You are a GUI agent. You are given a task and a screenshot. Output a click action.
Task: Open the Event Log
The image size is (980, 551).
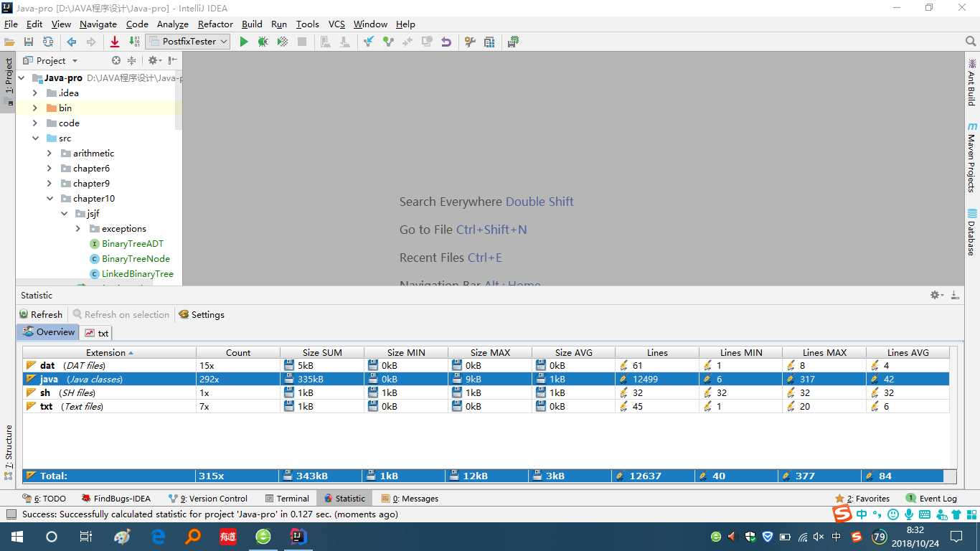[931, 498]
